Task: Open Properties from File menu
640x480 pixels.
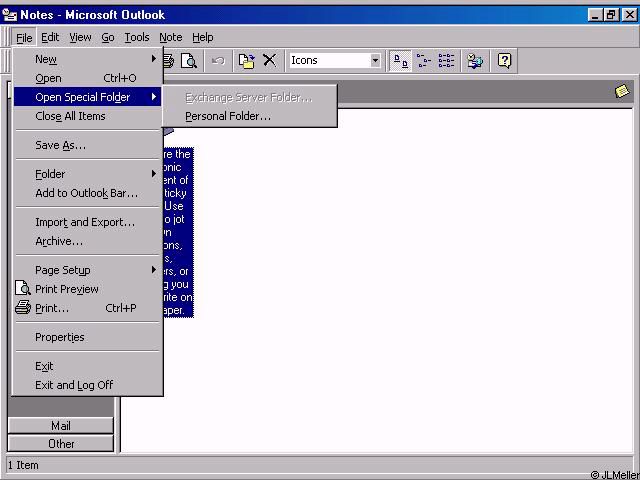Action: (87, 337)
